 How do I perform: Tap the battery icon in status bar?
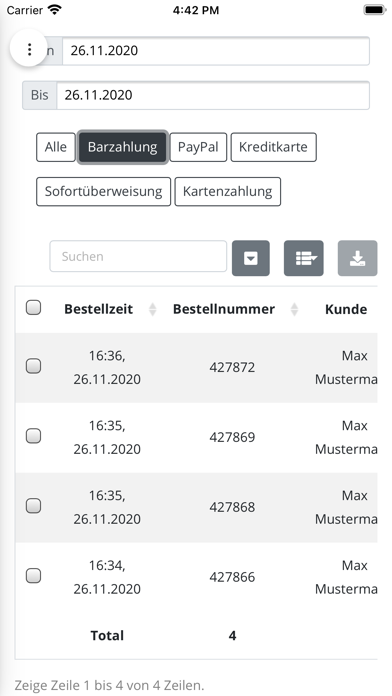pos(375,10)
